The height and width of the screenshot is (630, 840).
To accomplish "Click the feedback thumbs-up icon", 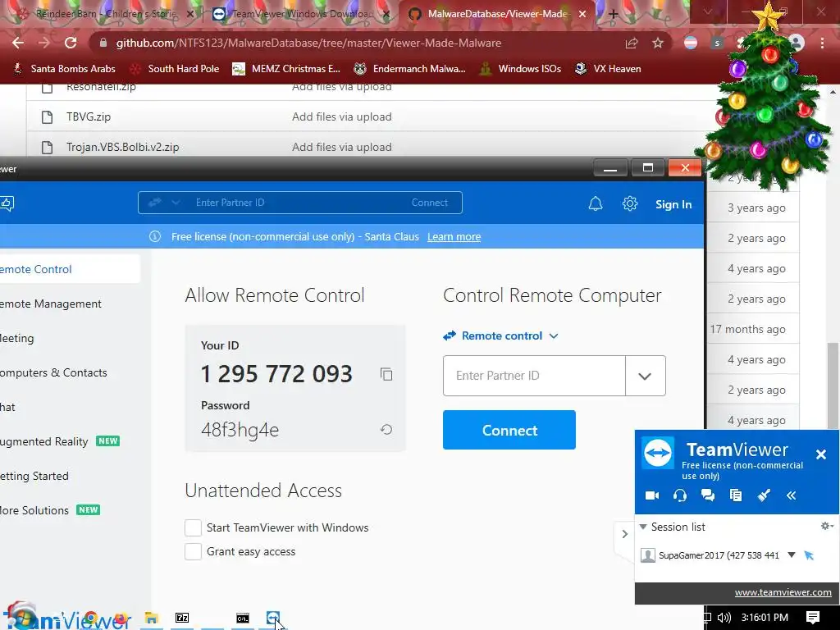I will tap(7, 203).
